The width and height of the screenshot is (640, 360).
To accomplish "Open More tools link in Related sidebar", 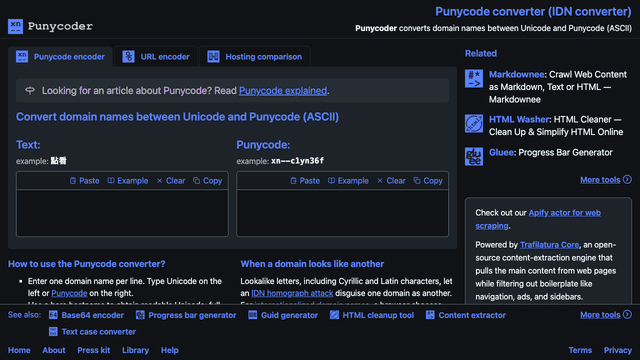I will tap(600, 180).
